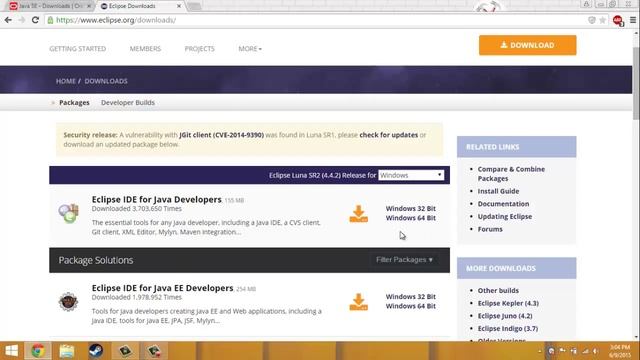640x360 pixels.
Task: Download Windows 64 Bit for Java EE Developers
Action: pos(411,306)
